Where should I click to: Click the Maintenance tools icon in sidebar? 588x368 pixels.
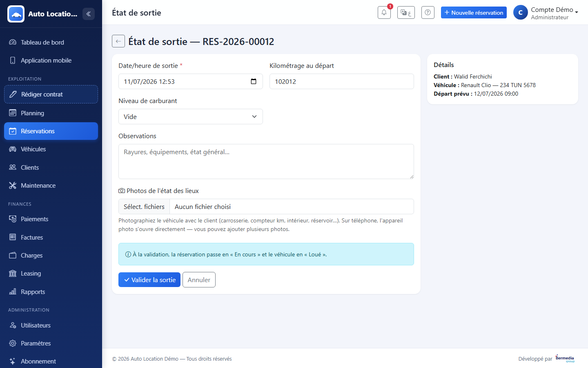[13, 186]
